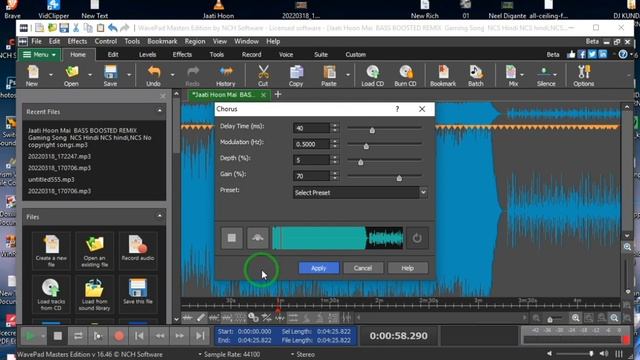Open the Paste dropdown arrow
The height and width of the screenshot is (360, 640).
coord(348,75)
